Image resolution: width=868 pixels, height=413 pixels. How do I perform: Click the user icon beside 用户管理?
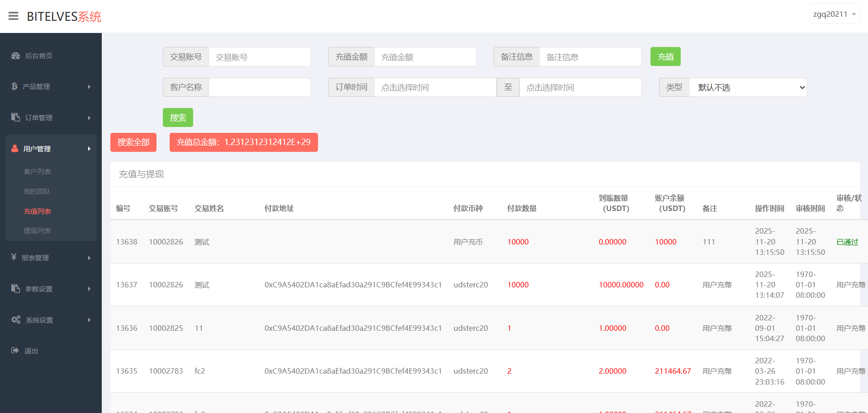click(x=15, y=149)
